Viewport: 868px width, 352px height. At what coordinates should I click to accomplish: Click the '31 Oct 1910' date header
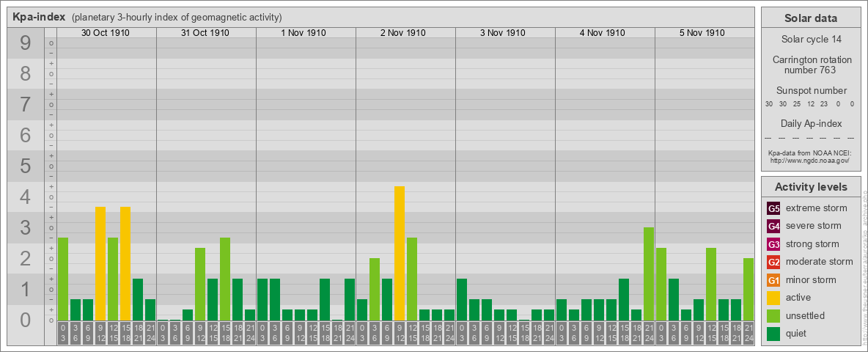(205, 33)
